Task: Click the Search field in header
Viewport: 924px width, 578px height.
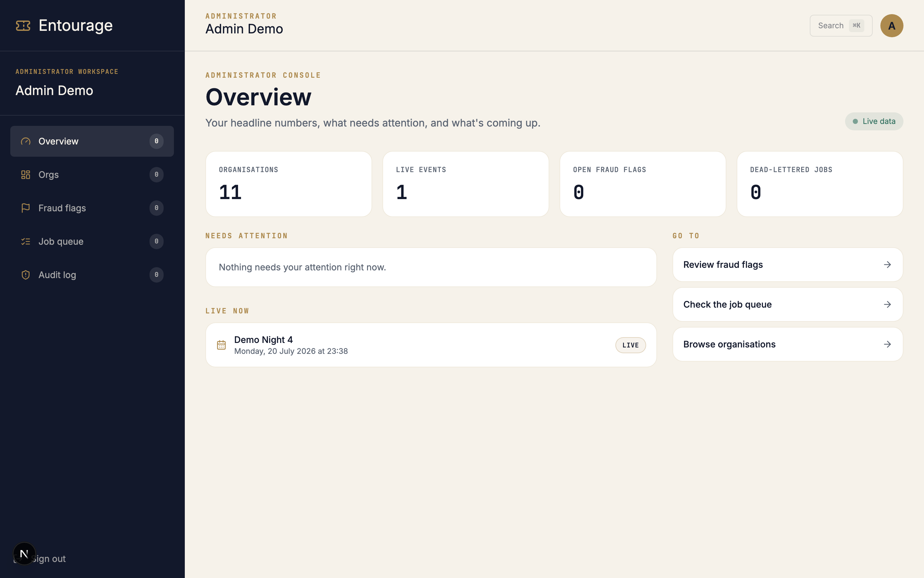Action: (x=841, y=26)
